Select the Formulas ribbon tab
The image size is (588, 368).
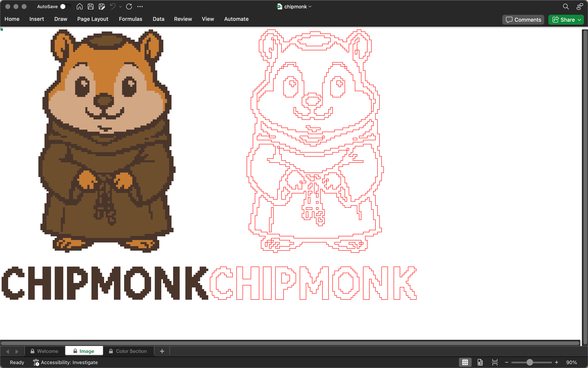130,19
